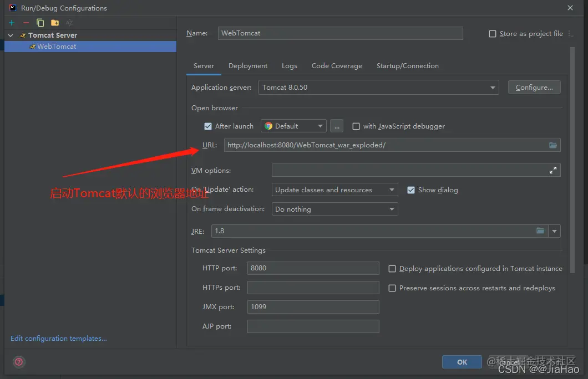This screenshot has width=588, height=379.
Task: Open the Update classes and resources dropdown
Action: click(334, 190)
